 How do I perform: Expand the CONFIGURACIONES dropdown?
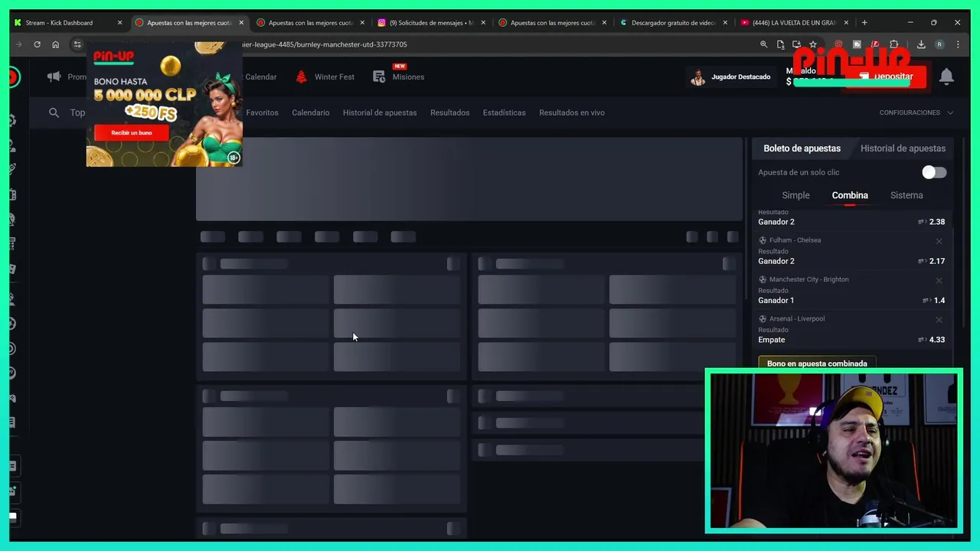pos(916,112)
